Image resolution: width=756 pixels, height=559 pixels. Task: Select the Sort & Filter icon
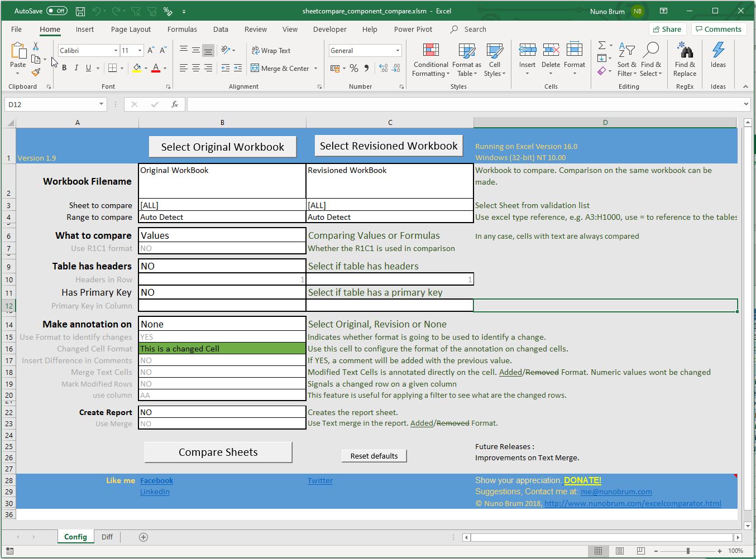pos(626,60)
